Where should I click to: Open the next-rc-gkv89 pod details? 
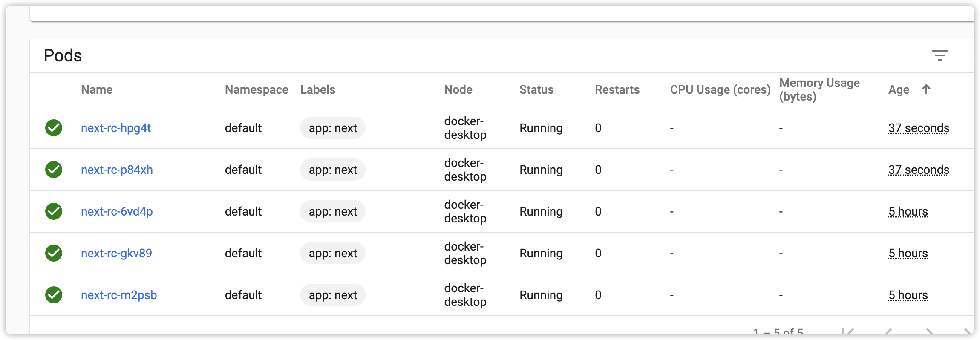coord(116,254)
